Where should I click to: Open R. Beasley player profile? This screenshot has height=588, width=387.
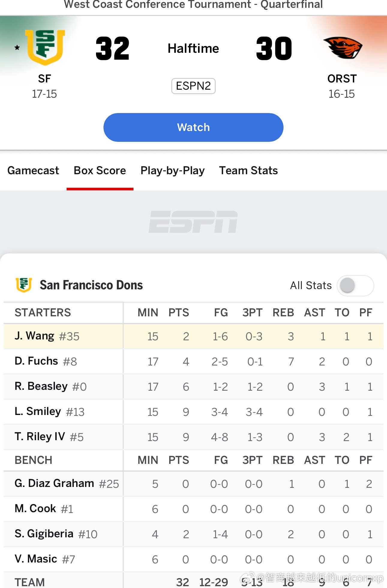click(41, 387)
